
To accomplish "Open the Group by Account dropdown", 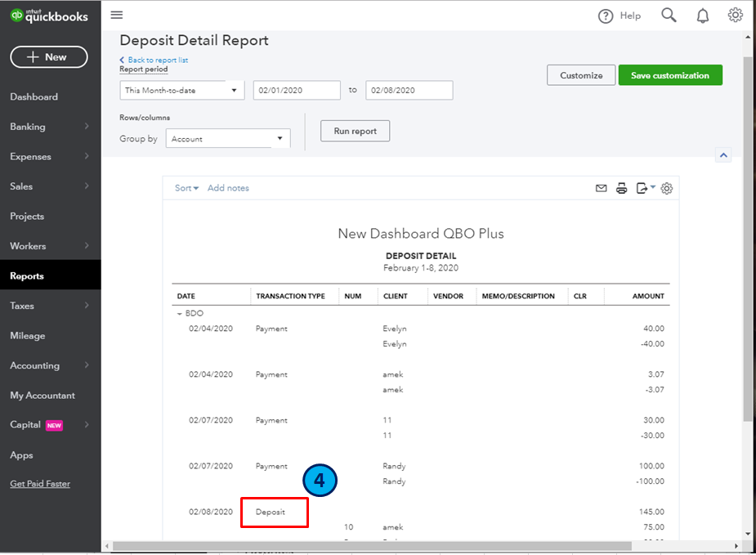I will [x=228, y=139].
